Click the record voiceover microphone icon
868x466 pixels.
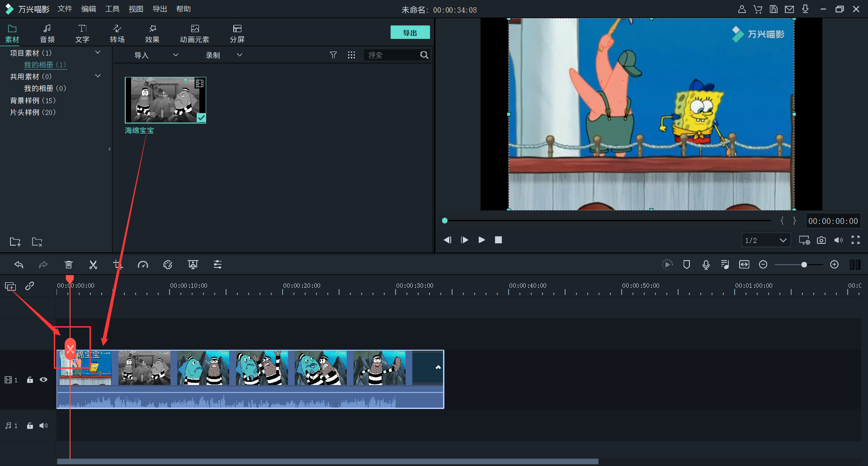pyautogui.click(x=706, y=265)
